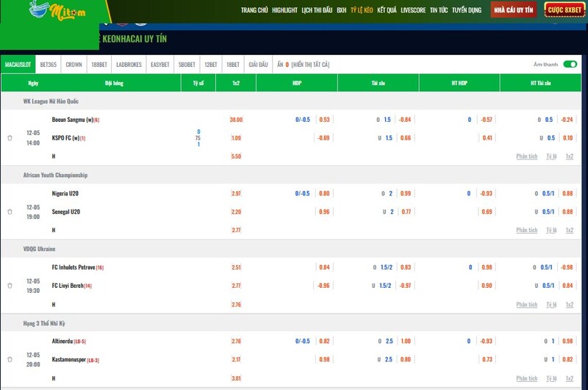588x390 pixels.
Task: Open BXH menu item
Action: [x=342, y=10]
